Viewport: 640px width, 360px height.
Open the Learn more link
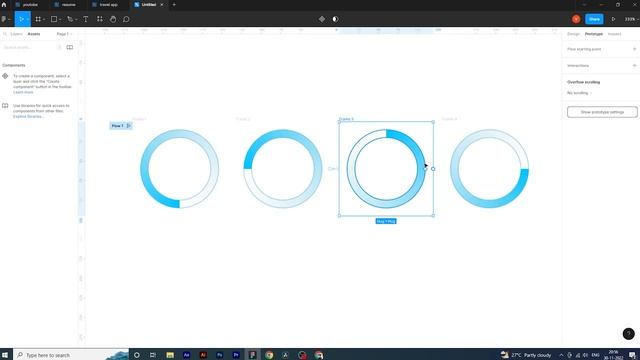[23, 92]
